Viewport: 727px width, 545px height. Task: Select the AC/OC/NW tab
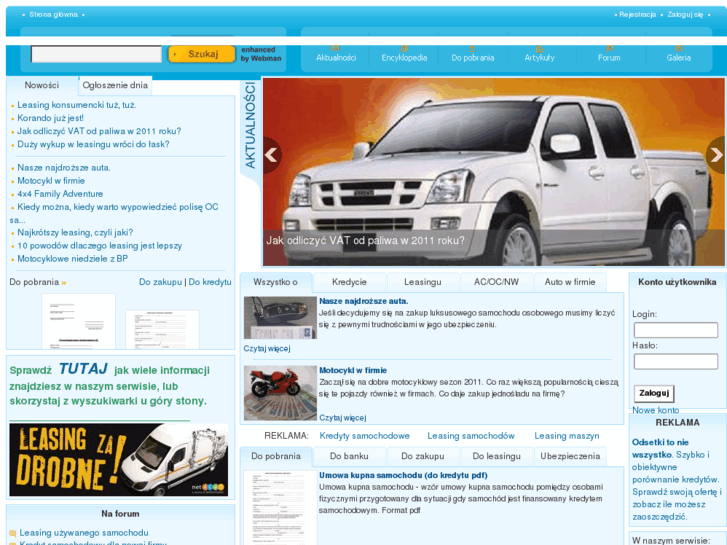[x=496, y=282]
